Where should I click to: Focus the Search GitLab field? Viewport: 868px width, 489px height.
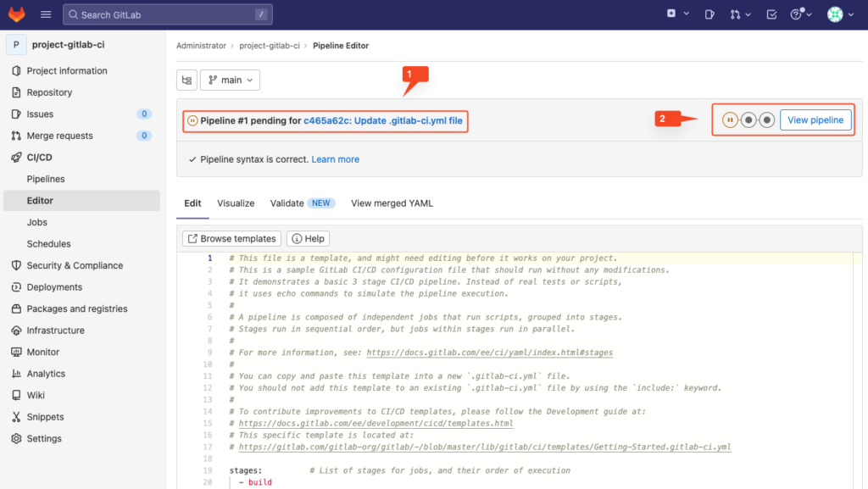click(x=168, y=15)
